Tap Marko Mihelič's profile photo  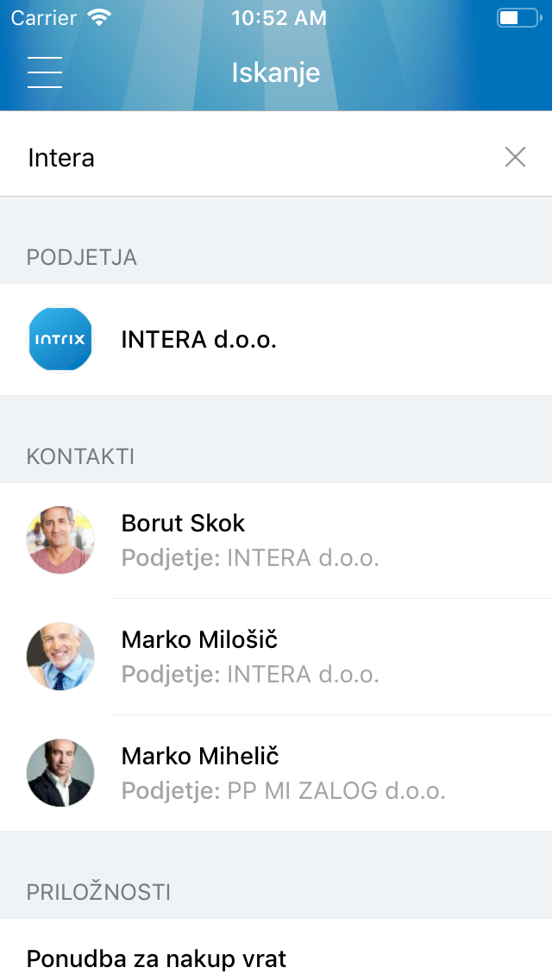(x=60, y=773)
